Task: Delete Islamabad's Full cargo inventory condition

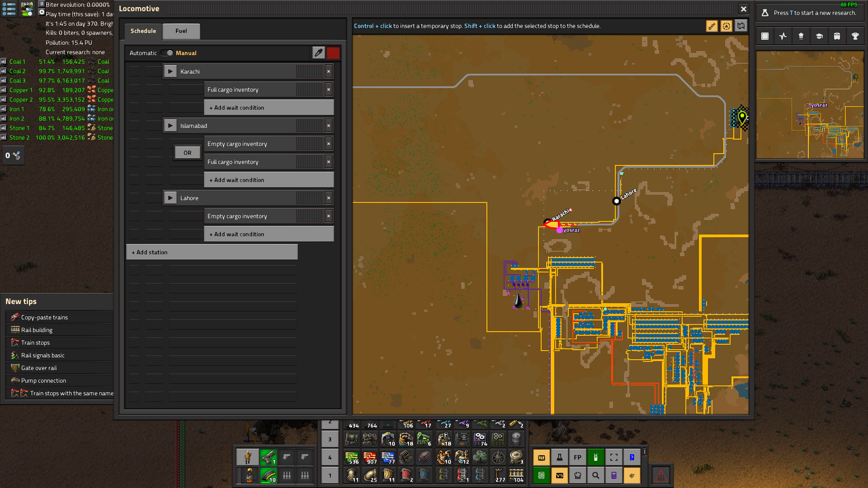Action: (x=329, y=162)
